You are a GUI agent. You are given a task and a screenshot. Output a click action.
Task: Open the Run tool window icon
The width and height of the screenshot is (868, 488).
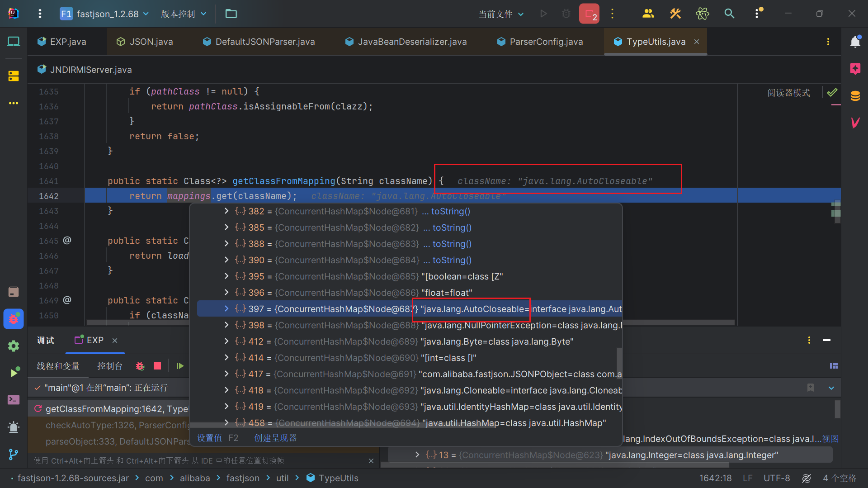tap(14, 373)
